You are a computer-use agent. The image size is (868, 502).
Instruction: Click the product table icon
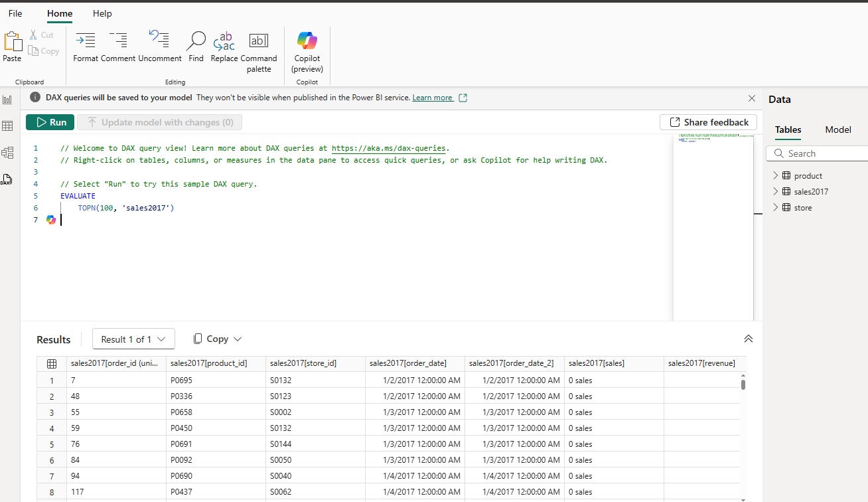(786, 176)
